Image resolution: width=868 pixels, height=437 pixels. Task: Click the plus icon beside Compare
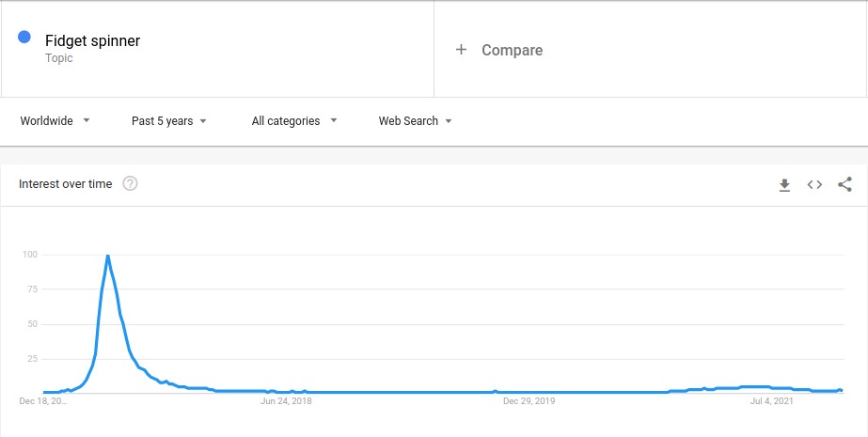coord(461,50)
